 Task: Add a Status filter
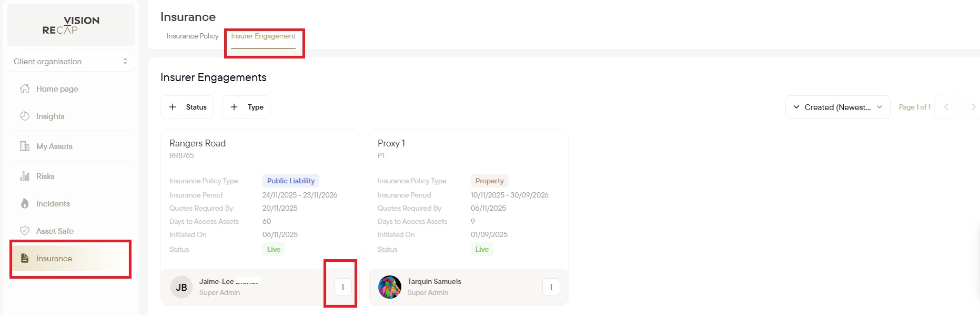[x=187, y=107]
